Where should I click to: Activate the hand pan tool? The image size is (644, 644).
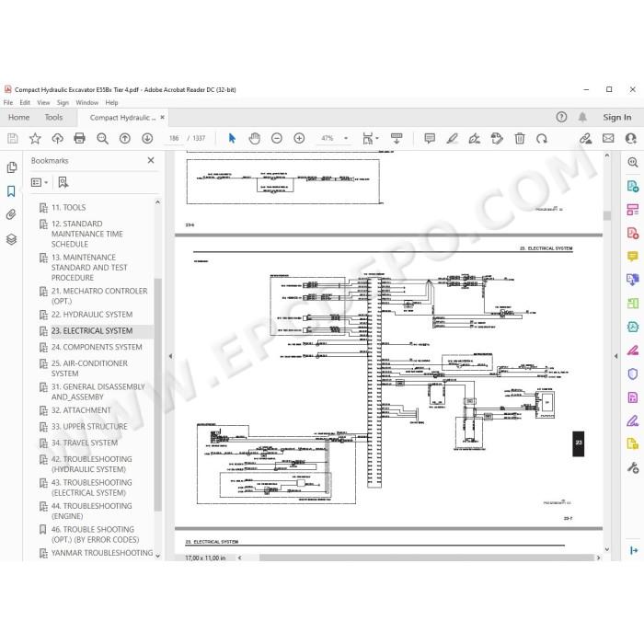pos(255,138)
